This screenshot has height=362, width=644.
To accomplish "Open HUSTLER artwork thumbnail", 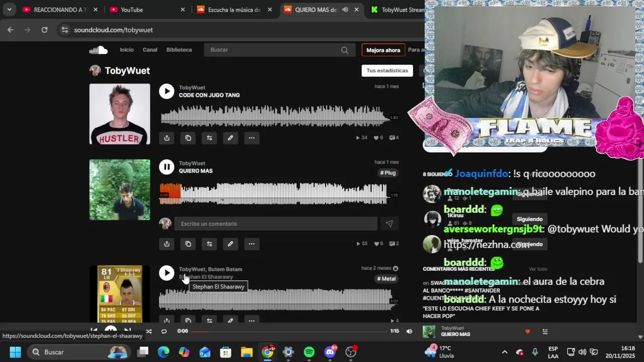I will (x=120, y=114).
